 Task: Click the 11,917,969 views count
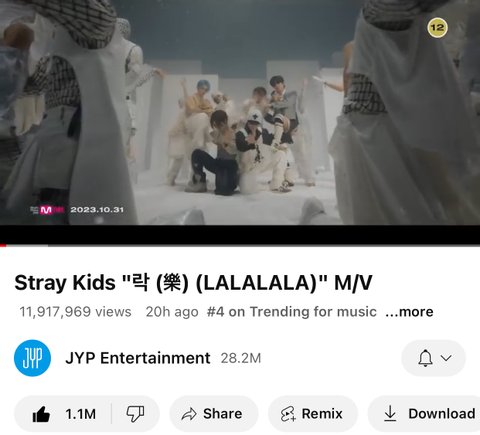pos(75,312)
